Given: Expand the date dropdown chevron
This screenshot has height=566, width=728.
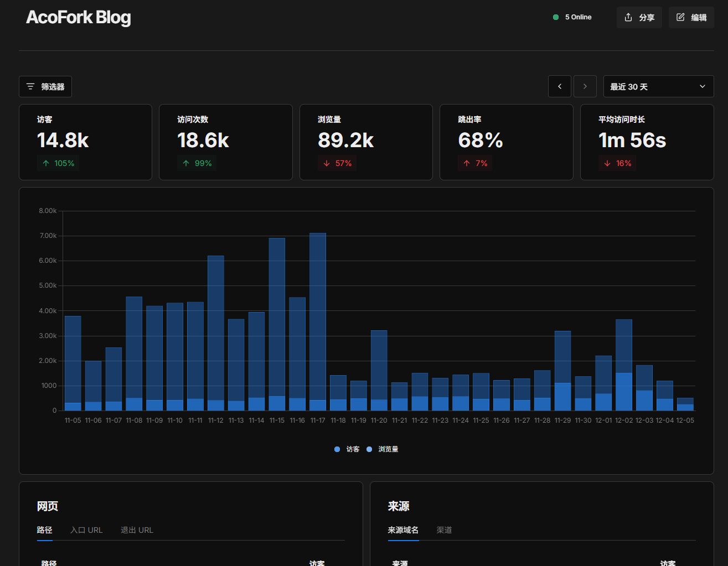Looking at the screenshot, I should (703, 86).
